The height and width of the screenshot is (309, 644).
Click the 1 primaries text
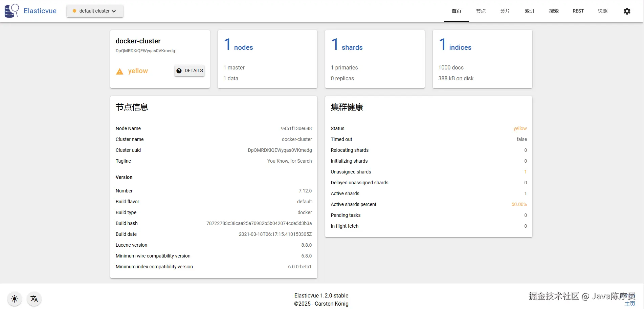coord(344,68)
